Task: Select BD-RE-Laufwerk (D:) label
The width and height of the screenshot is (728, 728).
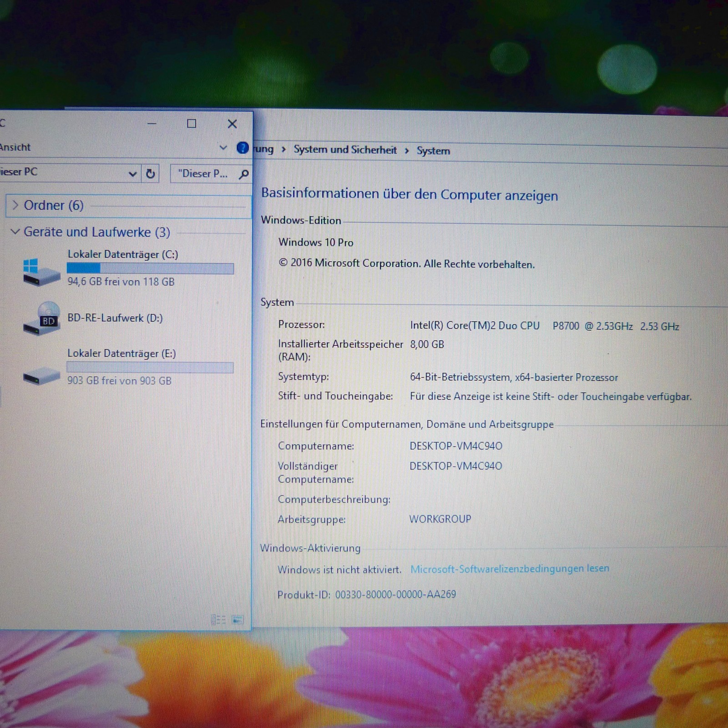Action: coord(115,318)
